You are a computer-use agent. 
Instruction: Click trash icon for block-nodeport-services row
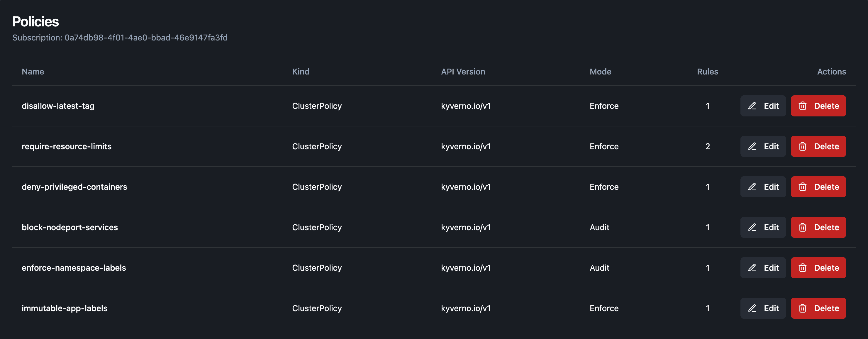pyautogui.click(x=803, y=227)
